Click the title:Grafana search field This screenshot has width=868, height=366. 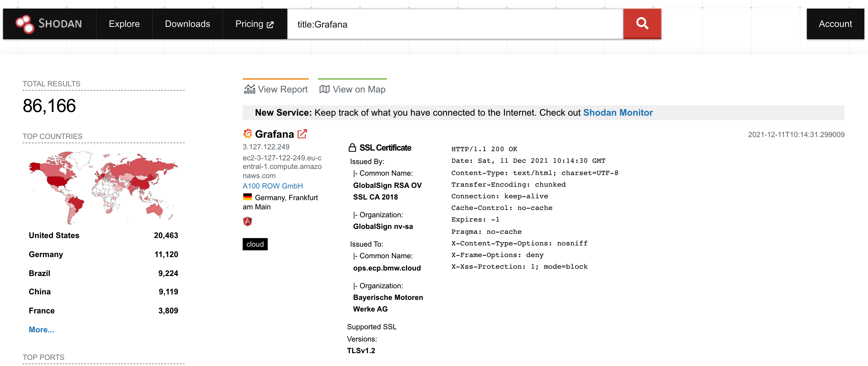(455, 24)
